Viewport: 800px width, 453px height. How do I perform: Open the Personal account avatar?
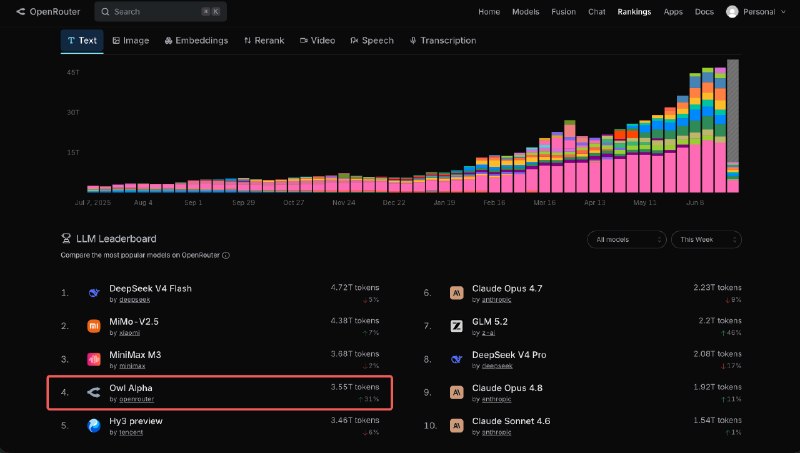tap(732, 12)
